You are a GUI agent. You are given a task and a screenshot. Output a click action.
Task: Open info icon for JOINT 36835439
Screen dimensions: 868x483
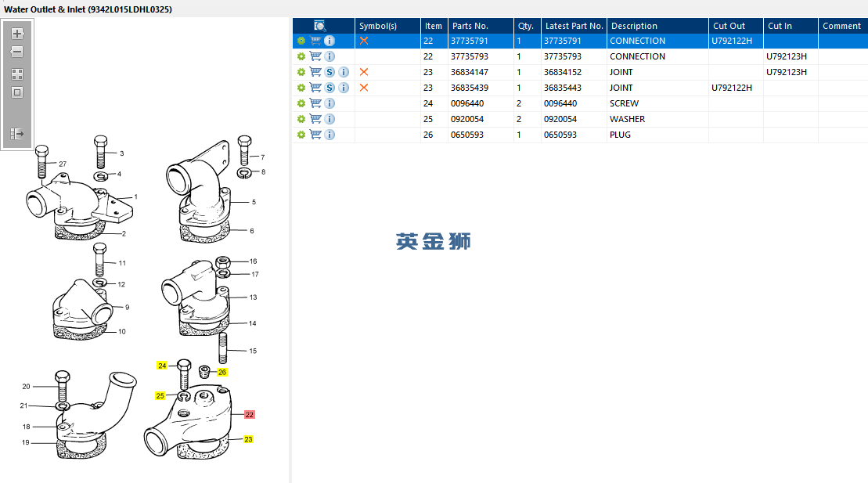coord(344,88)
